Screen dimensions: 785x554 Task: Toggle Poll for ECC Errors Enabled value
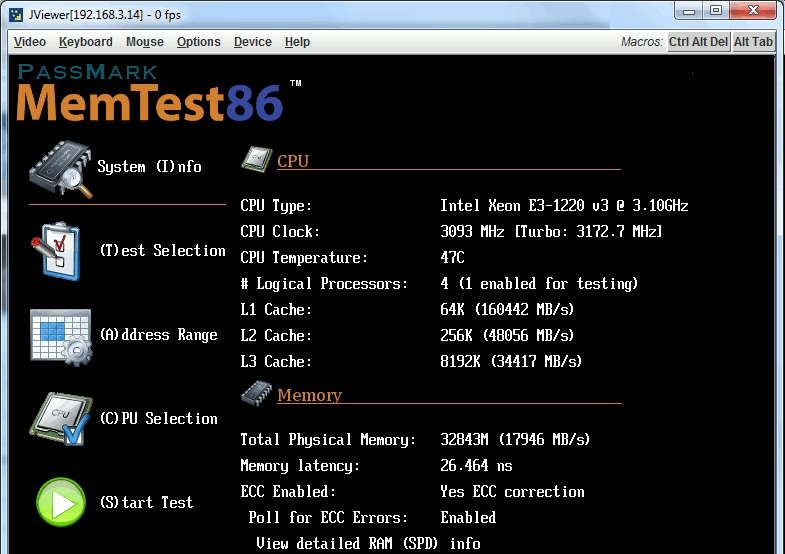(x=468, y=517)
